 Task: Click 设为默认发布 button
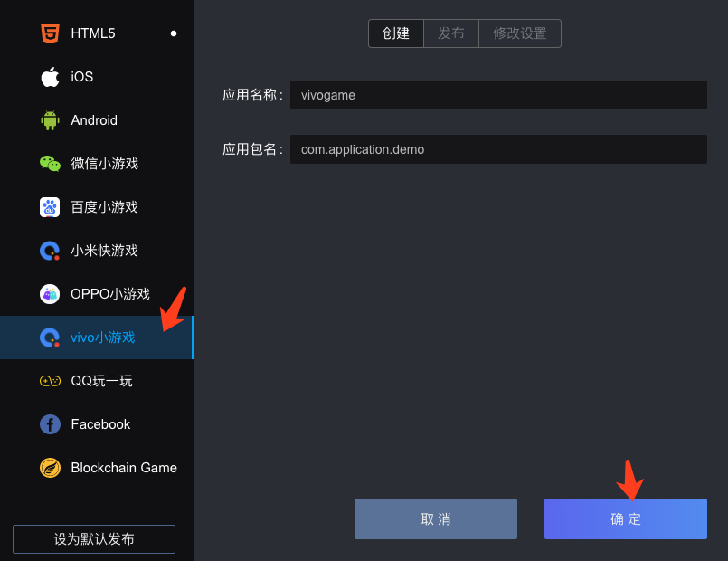(94, 539)
